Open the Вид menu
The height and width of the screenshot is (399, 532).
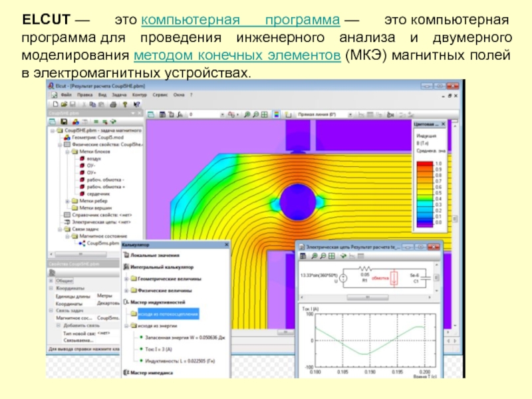point(102,95)
